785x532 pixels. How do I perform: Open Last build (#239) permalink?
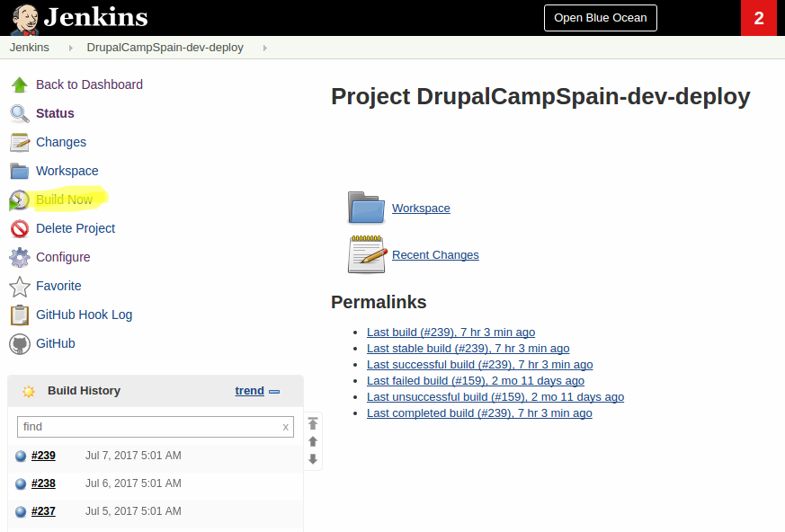(x=450, y=332)
